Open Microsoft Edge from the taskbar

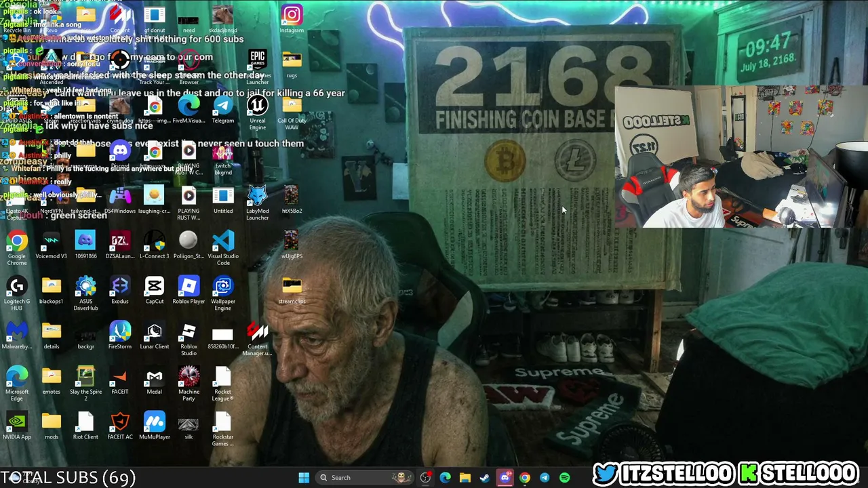pyautogui.click(x=445, y=478)
